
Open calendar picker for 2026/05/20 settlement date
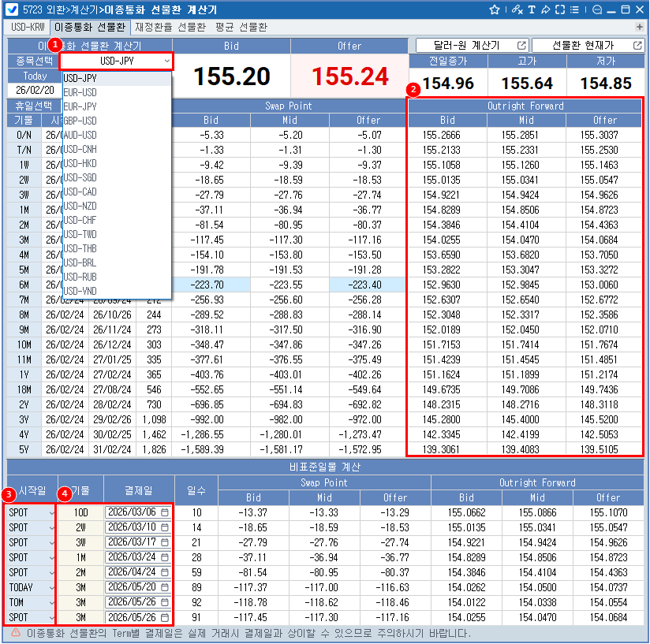pos(165,587)
